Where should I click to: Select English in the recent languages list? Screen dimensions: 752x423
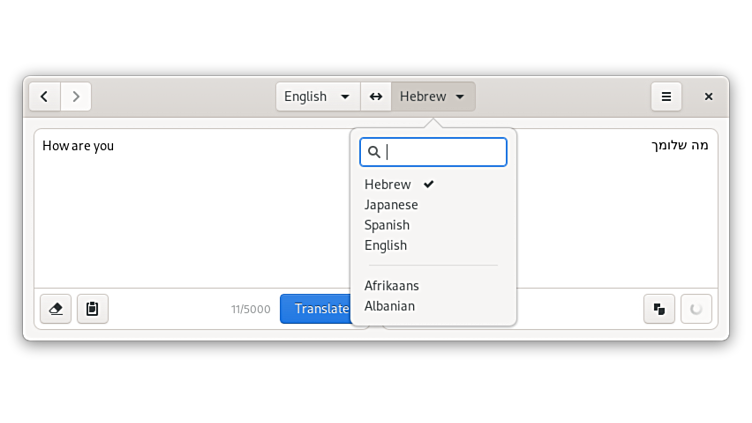386,245
